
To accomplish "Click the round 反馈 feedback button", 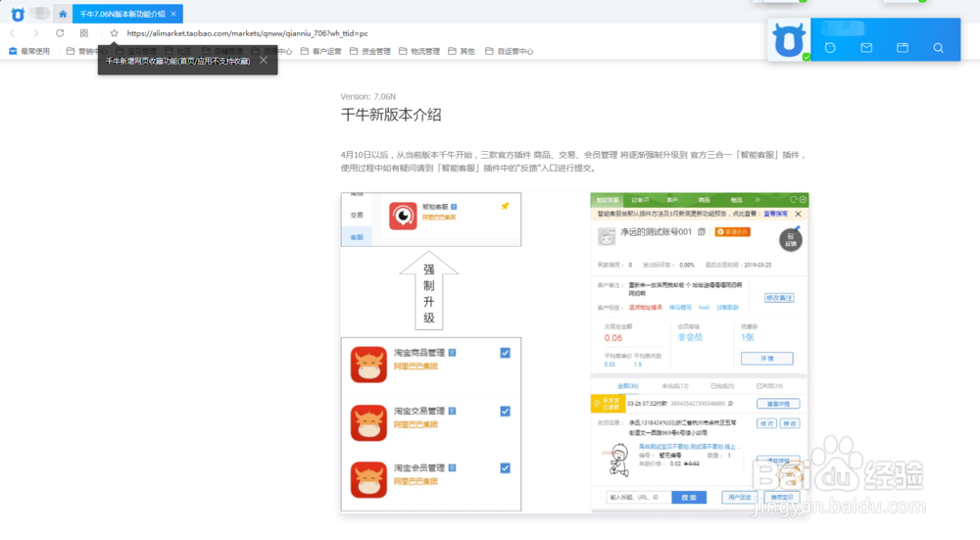I will [791, 239].
